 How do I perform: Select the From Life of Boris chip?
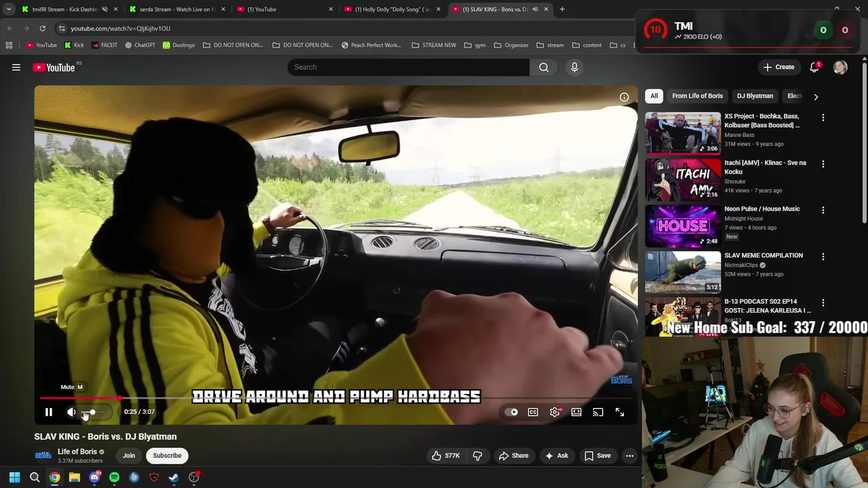[697, 96]
